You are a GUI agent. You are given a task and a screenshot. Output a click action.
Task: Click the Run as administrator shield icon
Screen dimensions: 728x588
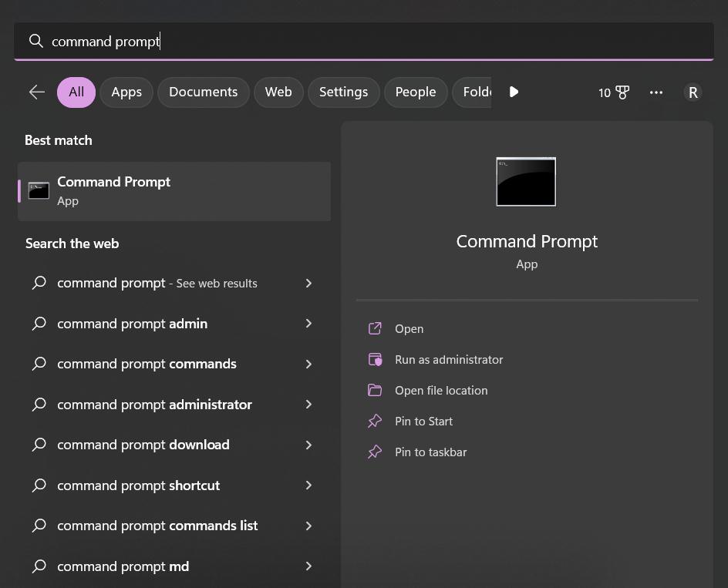pyautogui.click(x=375, y=360)
